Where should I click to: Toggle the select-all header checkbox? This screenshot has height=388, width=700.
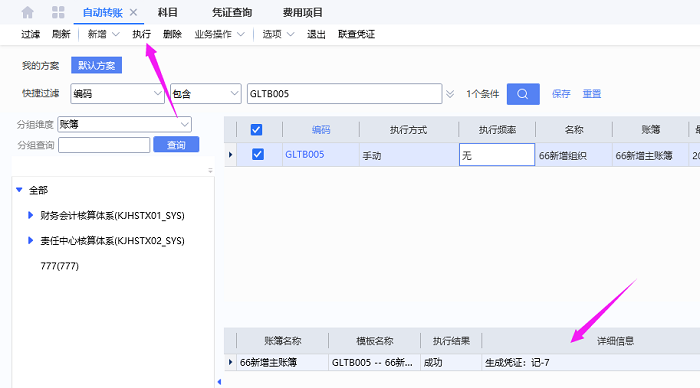pyautogui.click(x=256, y=130)
